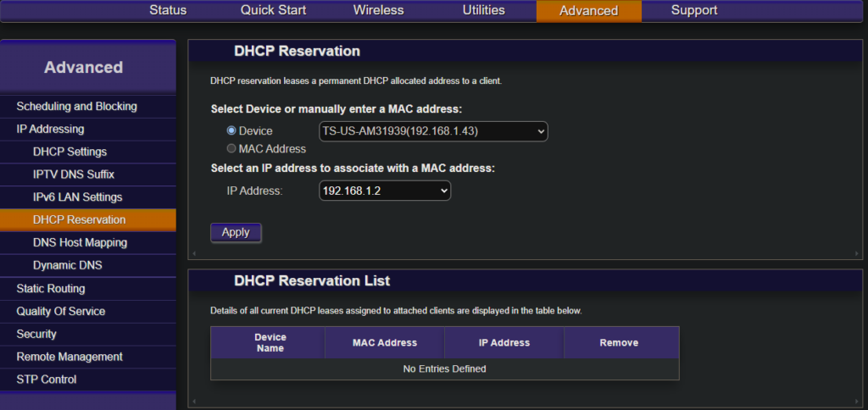Select the MAC Address radio button
The image size is (868, 410).
(x=231, y=148)
